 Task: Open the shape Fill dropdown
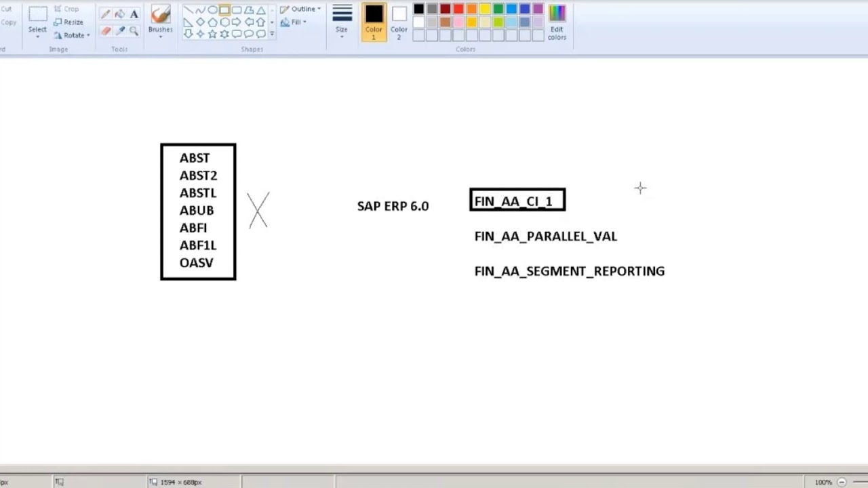click(x=294, y=22)
